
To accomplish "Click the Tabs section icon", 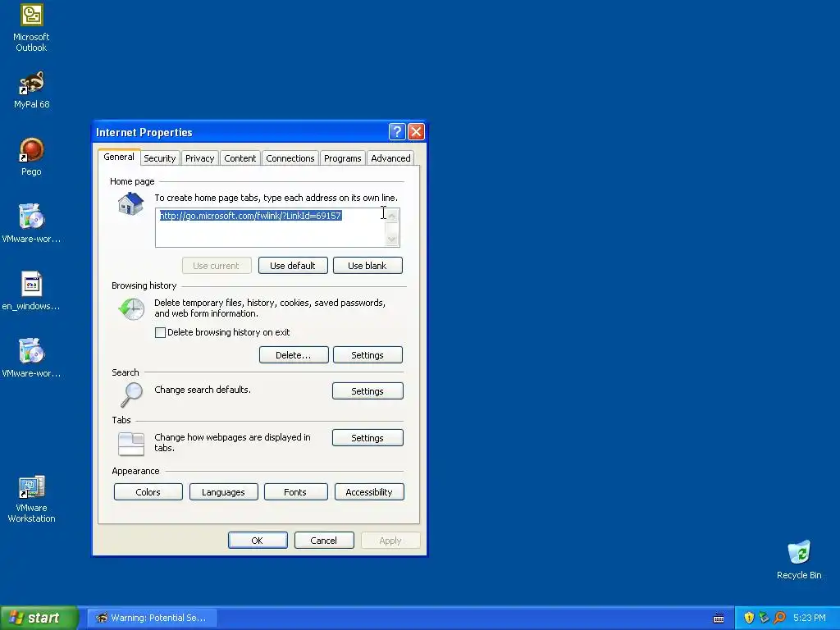I will pos(131,444).
